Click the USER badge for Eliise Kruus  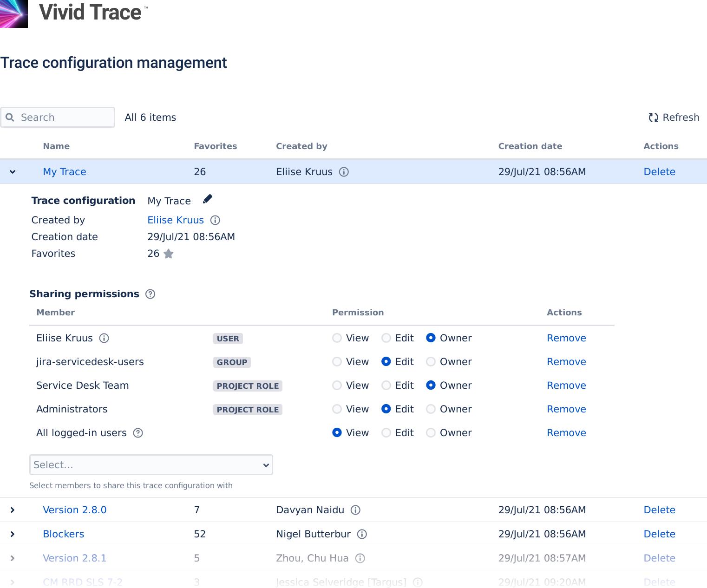(x=228, y=339)
